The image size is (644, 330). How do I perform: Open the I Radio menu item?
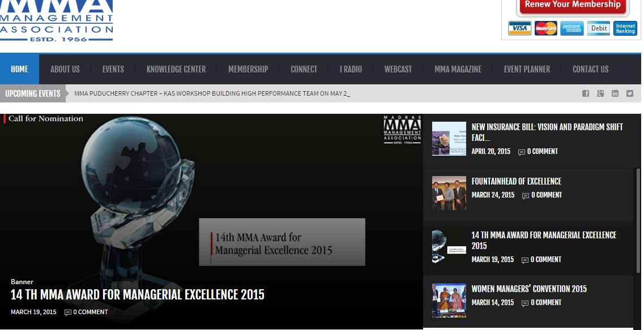point(351,69)
